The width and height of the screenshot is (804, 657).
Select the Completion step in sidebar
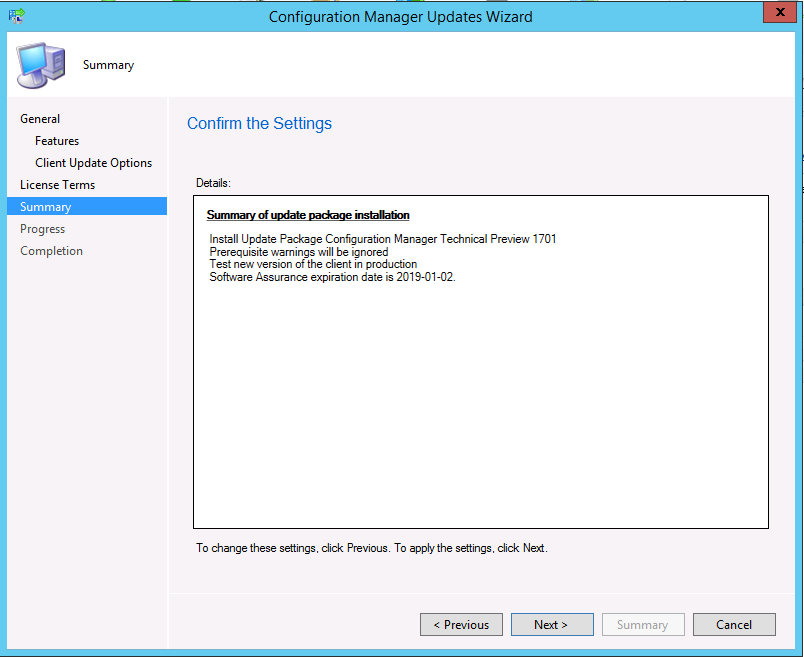point(51,251)
